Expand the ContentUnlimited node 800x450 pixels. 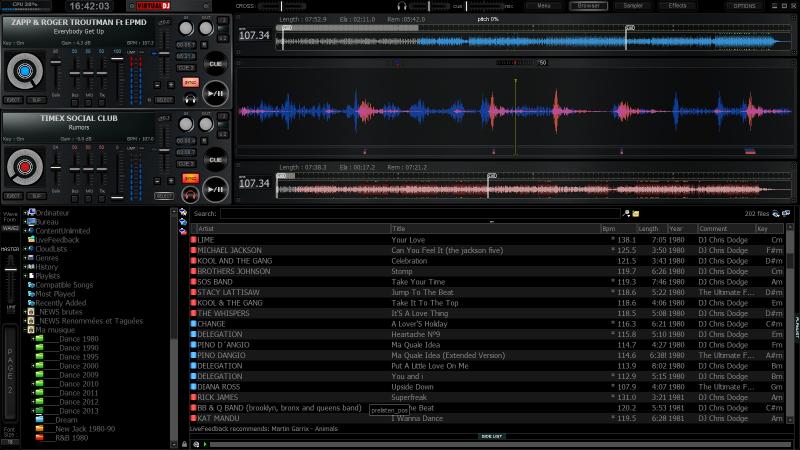(25, 231)
